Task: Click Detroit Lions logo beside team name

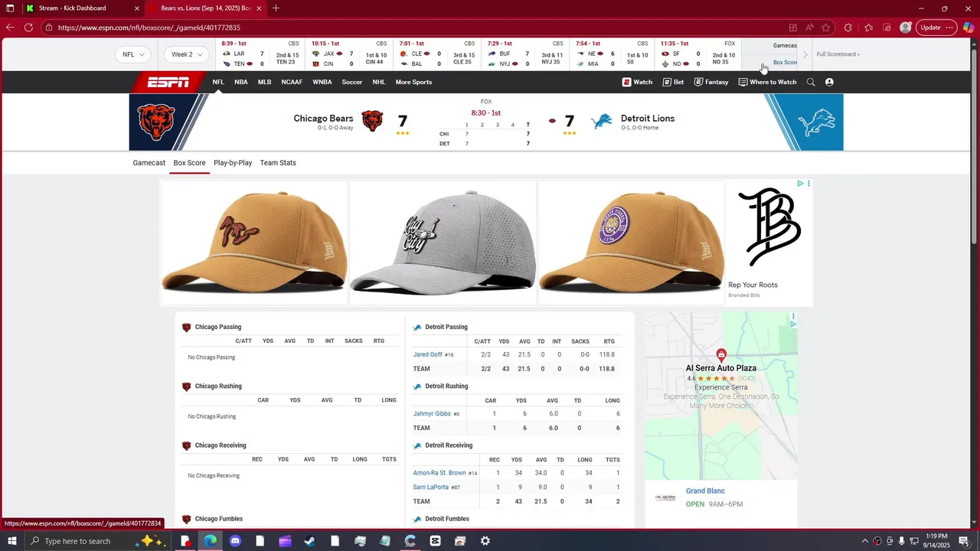Action: click(x=602, y=121)
